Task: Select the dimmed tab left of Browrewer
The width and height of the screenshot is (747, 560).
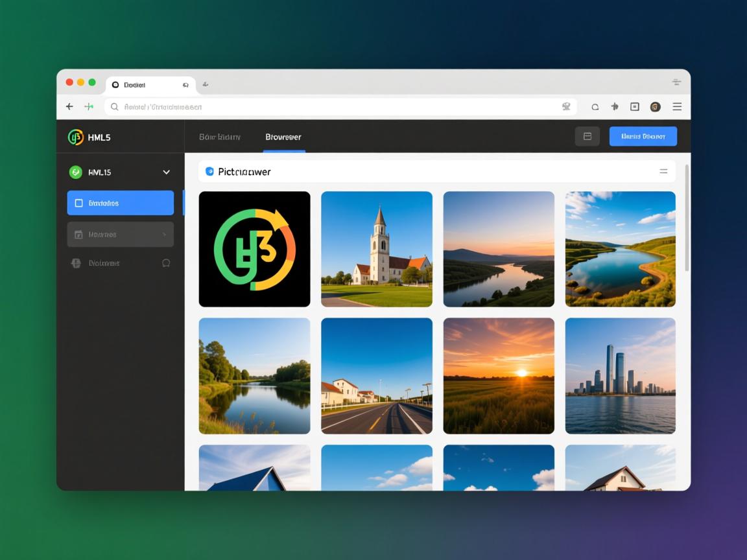Action: point(220,137)
